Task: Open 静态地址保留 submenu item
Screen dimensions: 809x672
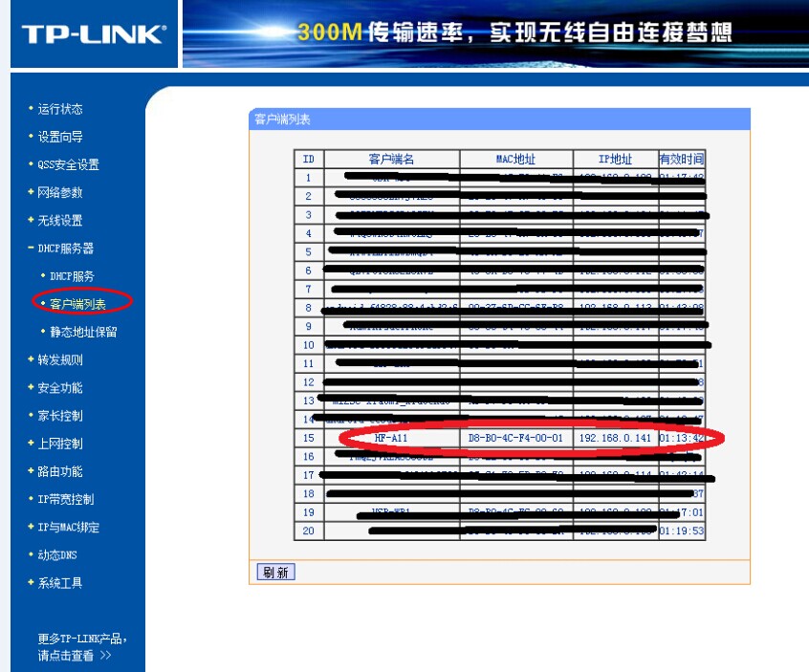Action: tap(83, 332)
